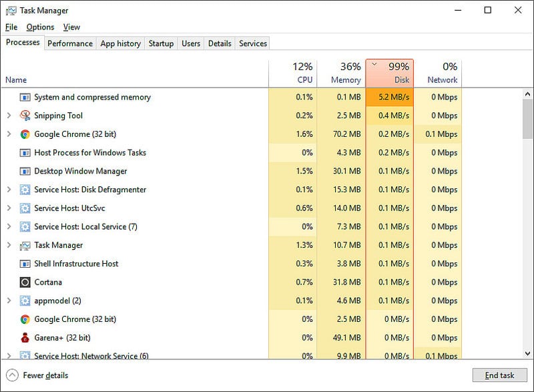Click the Shell Infrastructure Host icon
Screen dimensions: 534x392
pyautogui.click(x=25, y=264)
